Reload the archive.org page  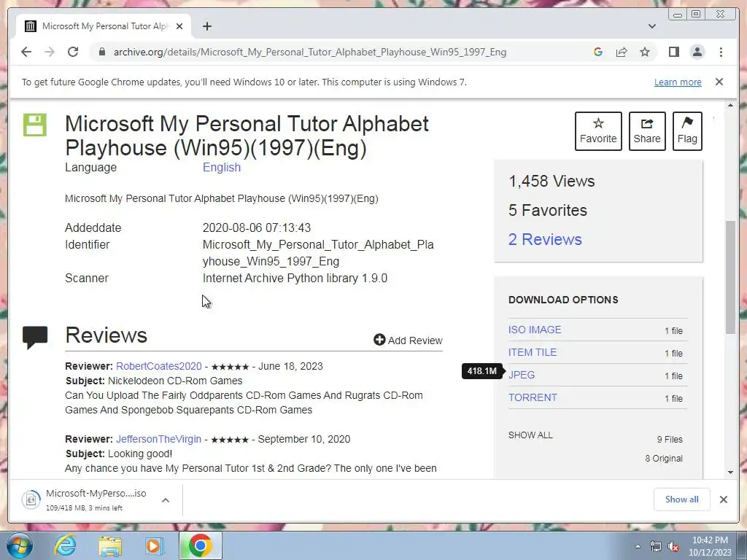coord(73,52)
